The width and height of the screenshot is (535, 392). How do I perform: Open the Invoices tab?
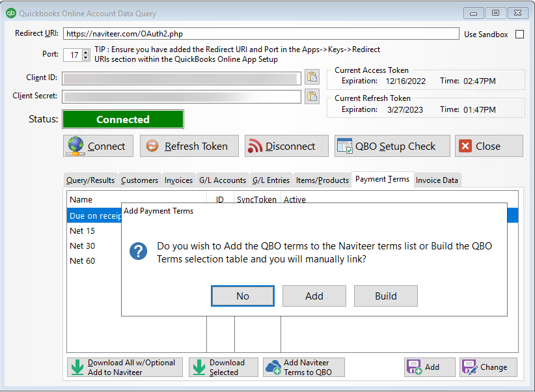tap(178, 180)
